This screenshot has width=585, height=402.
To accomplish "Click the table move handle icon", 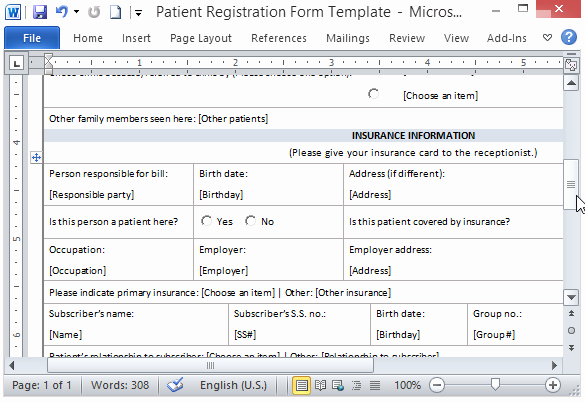I will (x=36, y=158).
